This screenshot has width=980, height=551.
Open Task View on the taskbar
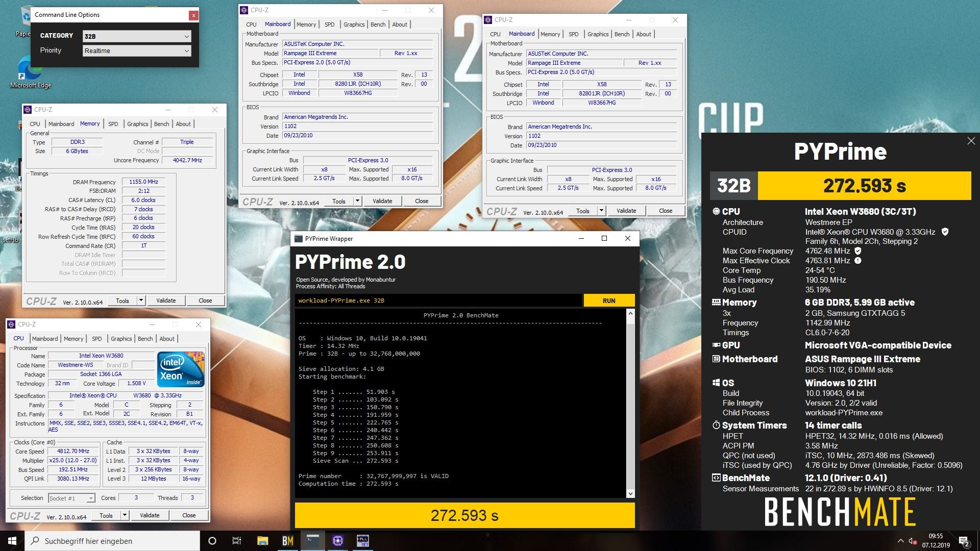click(236, 541)
